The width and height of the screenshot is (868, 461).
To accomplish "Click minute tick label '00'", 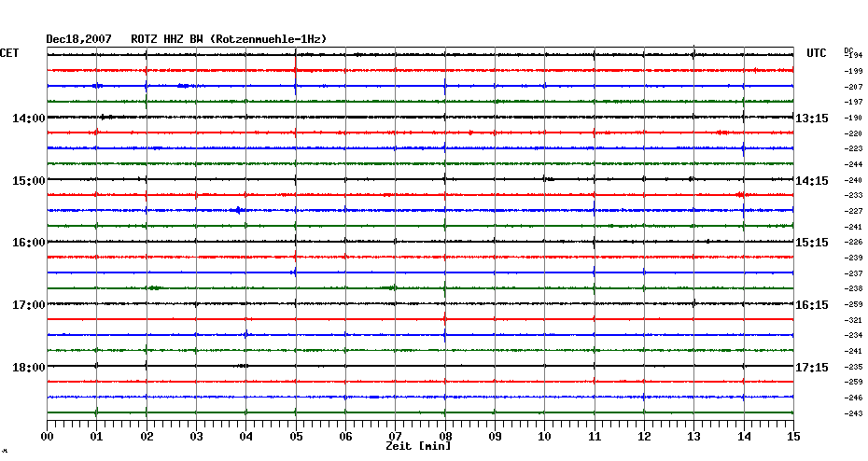I will tap(47, 437).
